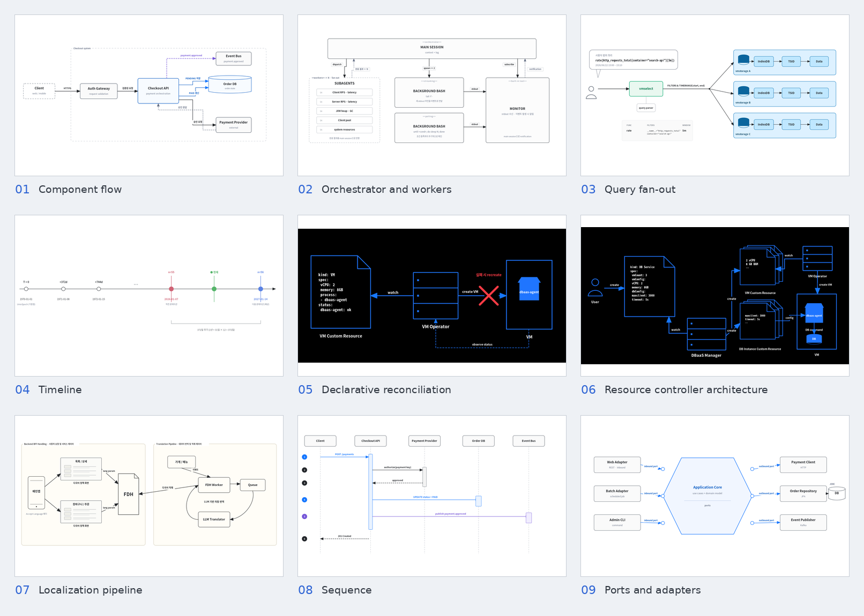
Task: Click the blue marker on the Timeline diagram
Action: click(260, 289)
